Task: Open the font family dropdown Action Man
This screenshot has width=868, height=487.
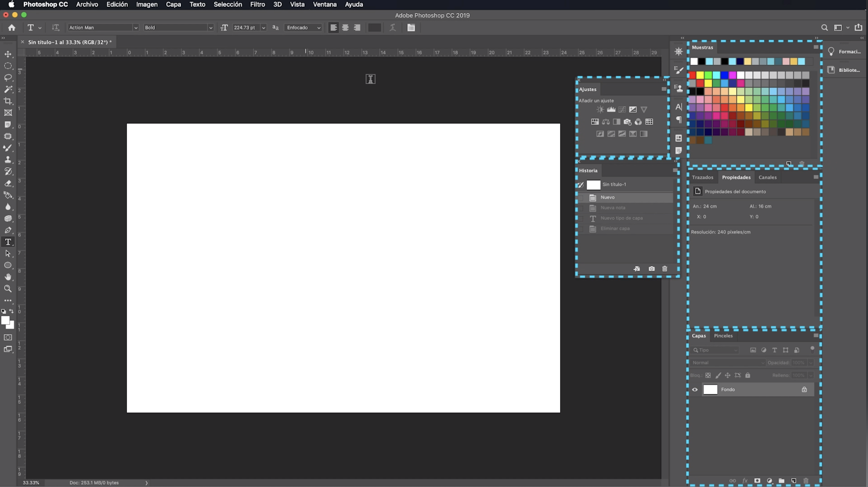Action: pyautogui.click(x=103, y=28)
